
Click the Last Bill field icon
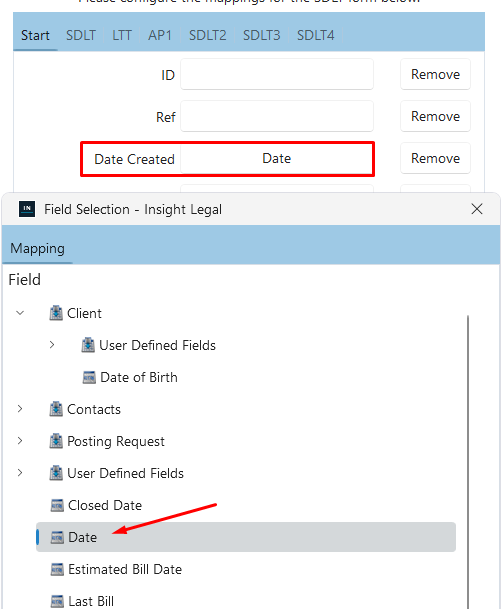pos(57,601)
